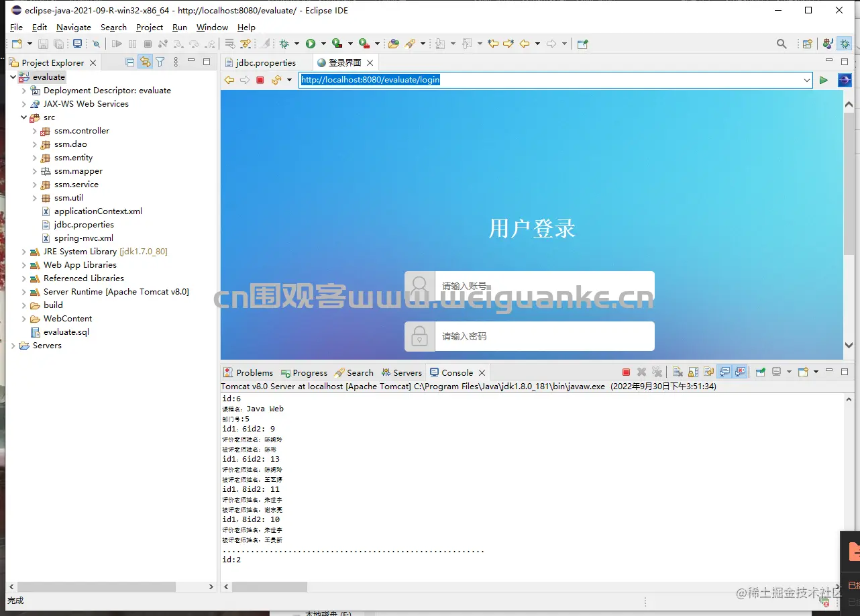
Task: Click the Back navigation arrow in main toolbar
Action: 525,44
